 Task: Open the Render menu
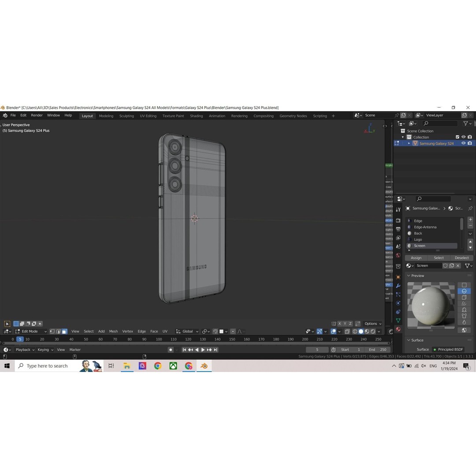tap(37, 115)
